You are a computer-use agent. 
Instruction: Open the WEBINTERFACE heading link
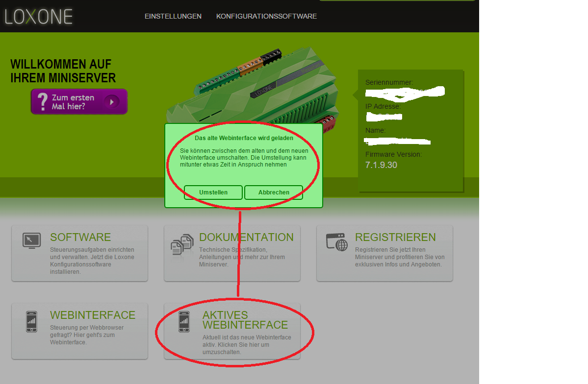tap(93, 315)
